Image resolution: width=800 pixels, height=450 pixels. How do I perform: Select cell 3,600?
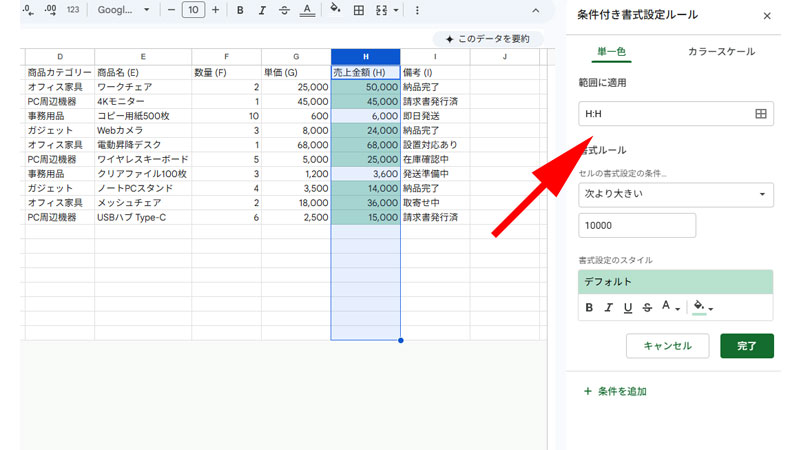pos(366,174)
